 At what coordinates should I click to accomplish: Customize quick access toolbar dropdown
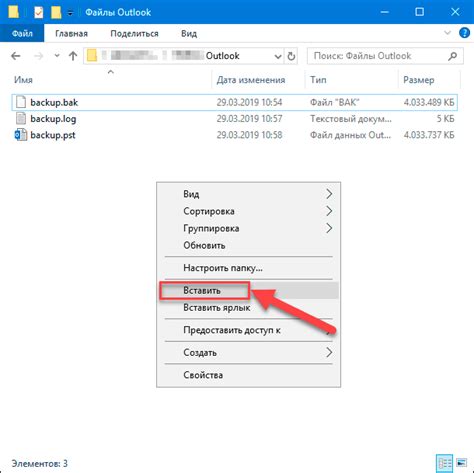[70, 13]
